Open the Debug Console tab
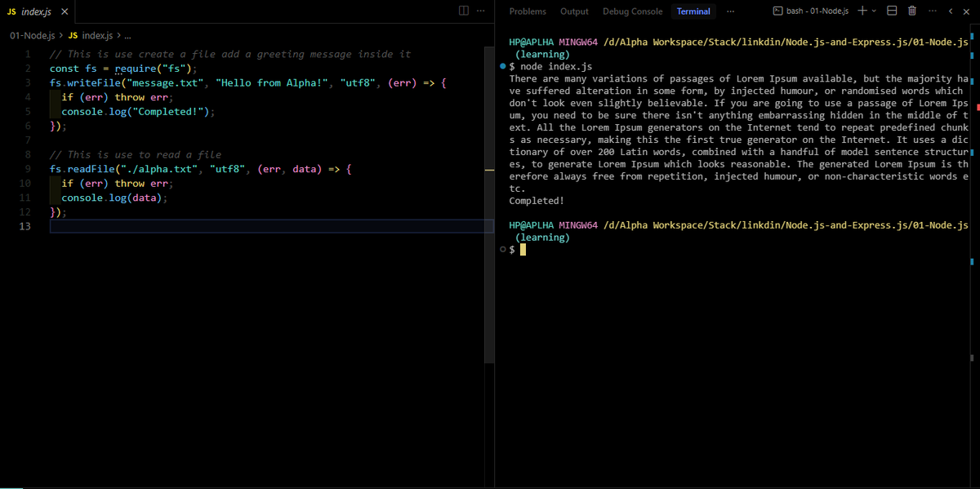Viewport: 980px width, 489px height. point(633,11)
